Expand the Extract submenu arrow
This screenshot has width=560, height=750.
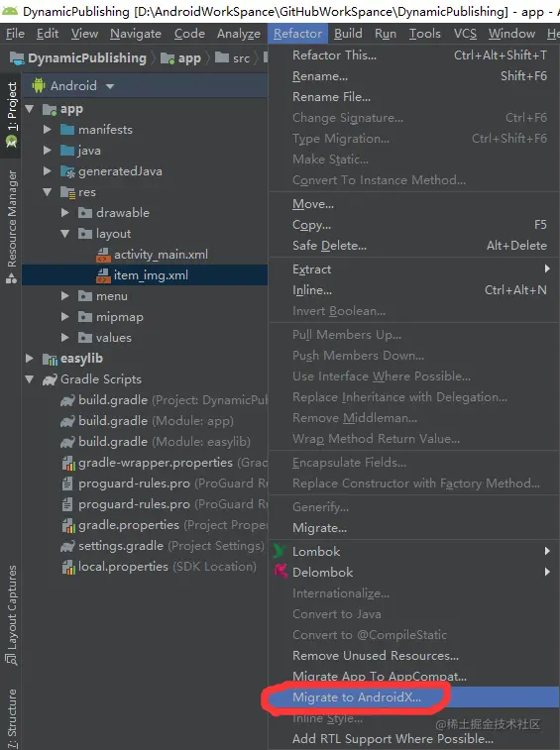pyautogui.click(x=546, y=268)
